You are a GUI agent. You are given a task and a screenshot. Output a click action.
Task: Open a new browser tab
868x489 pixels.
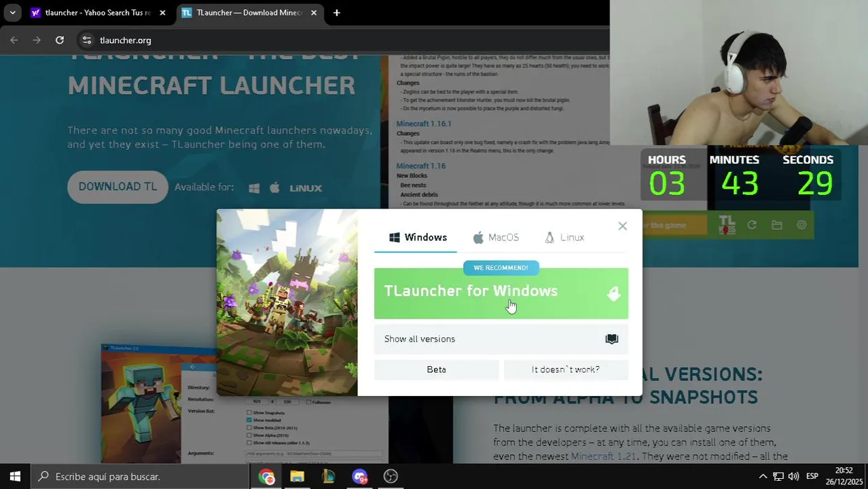(x=336, y=12)
